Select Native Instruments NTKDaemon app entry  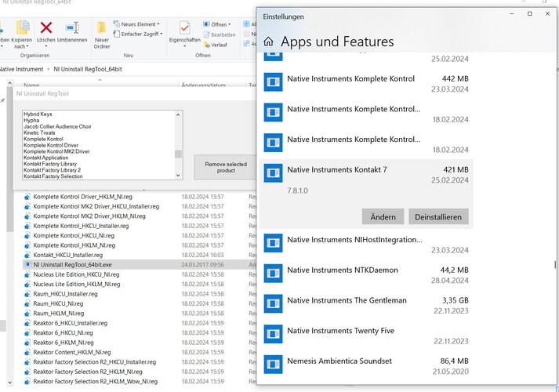point(366,274)
